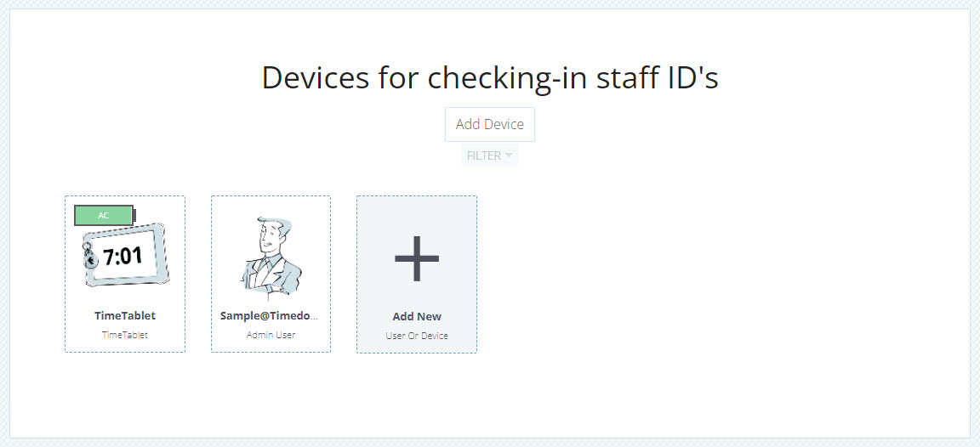Click the Add New label
Image resolution: width=980 pixels, height=447 pixels.
[x=417, y=316]
